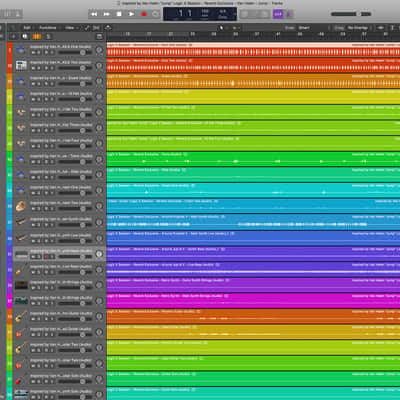Toggle the orange track header button
This screenshot has height=400, width=400.
tap(37, 36)
